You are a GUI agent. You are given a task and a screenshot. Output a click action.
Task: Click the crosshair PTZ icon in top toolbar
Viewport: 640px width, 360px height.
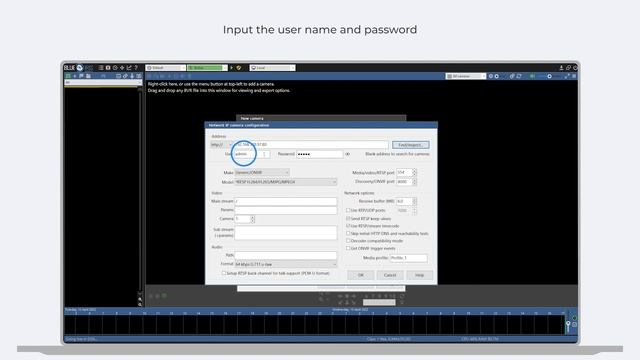[122, 68]
